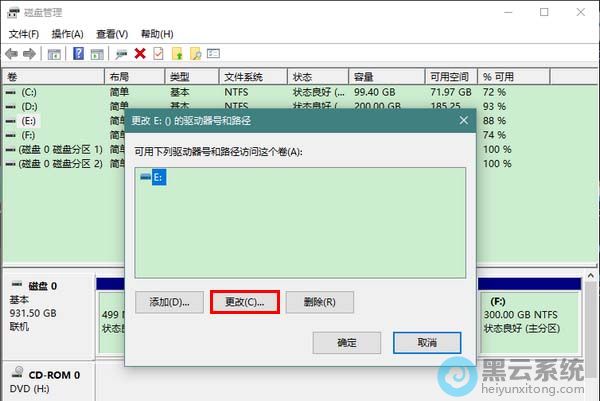Click the folder with magnifier icon

(196, 53)
